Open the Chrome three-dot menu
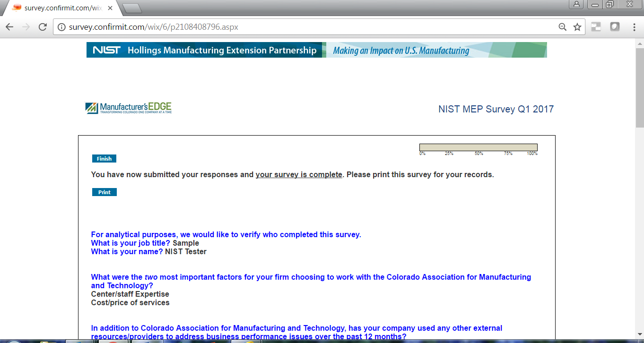 (634, 27)
